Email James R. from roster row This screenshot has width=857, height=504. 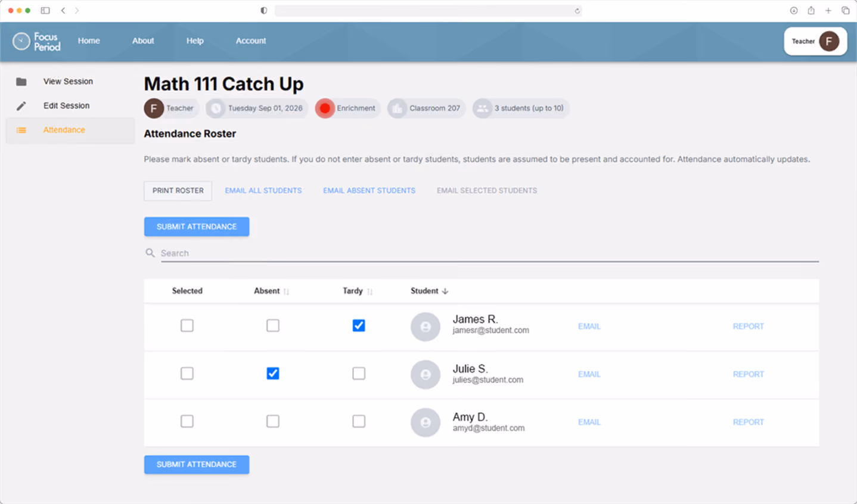(x=589, y=326)
